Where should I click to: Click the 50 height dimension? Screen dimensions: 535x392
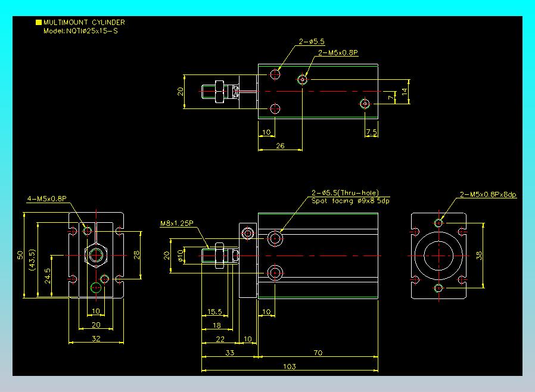click(20, 255)
